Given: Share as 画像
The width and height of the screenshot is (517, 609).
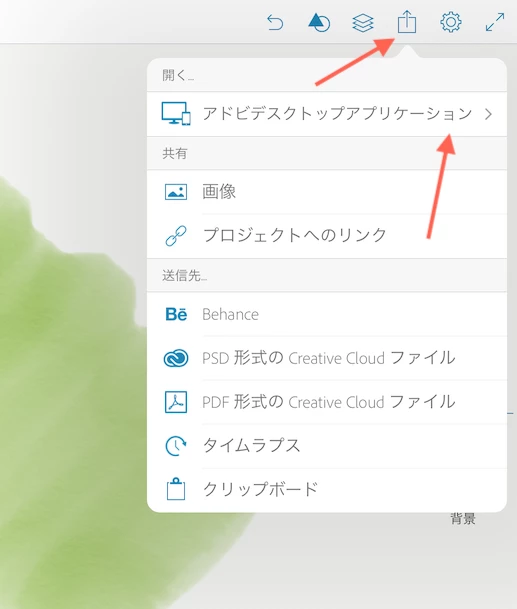Looking at the screenshot, I should pos(327,192).
